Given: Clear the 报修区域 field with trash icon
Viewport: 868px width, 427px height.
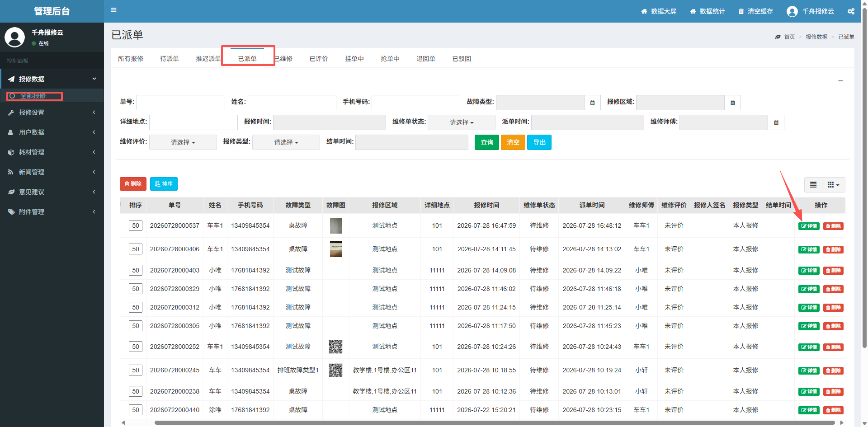Looking at the screenshot, I should click(732, 103).
